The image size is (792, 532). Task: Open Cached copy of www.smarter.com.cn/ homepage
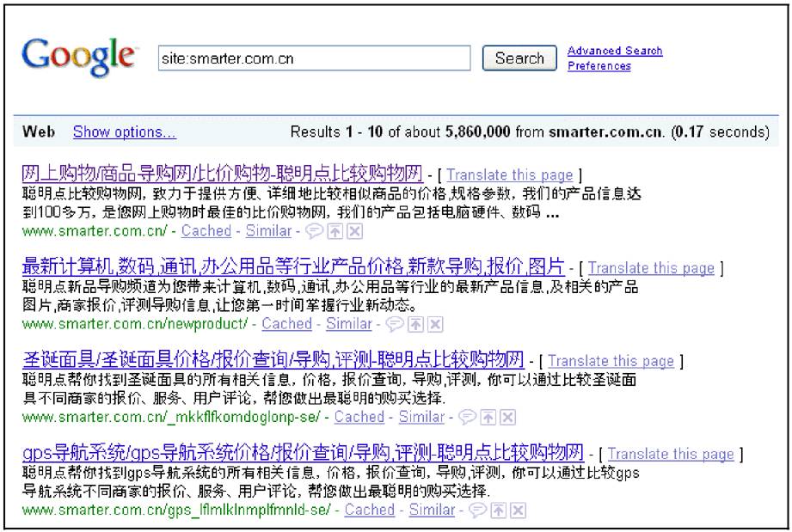click(206, 231)
